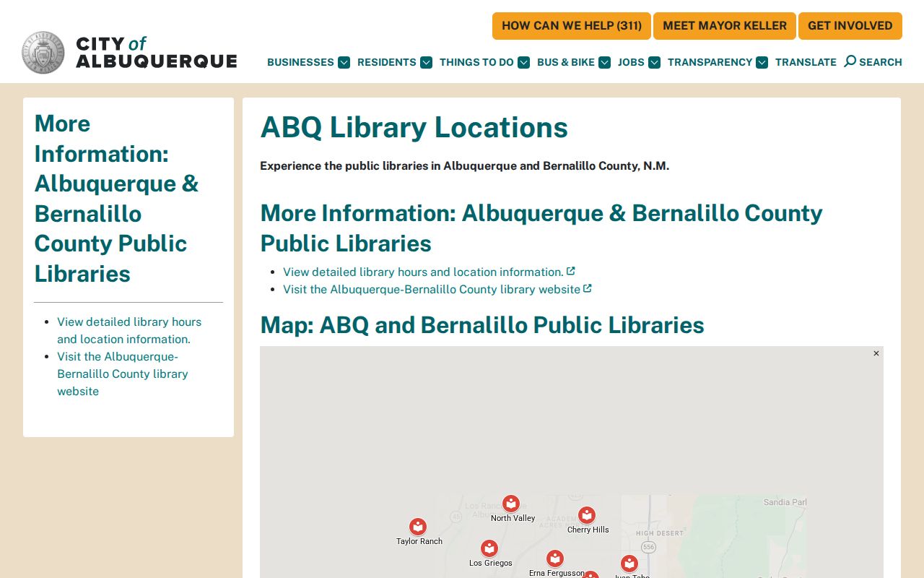
Task: Click the 'Map: ABQ and Bernalillo Public Libraries' heading
Action: pyautogui.click(x=482, y=325)
